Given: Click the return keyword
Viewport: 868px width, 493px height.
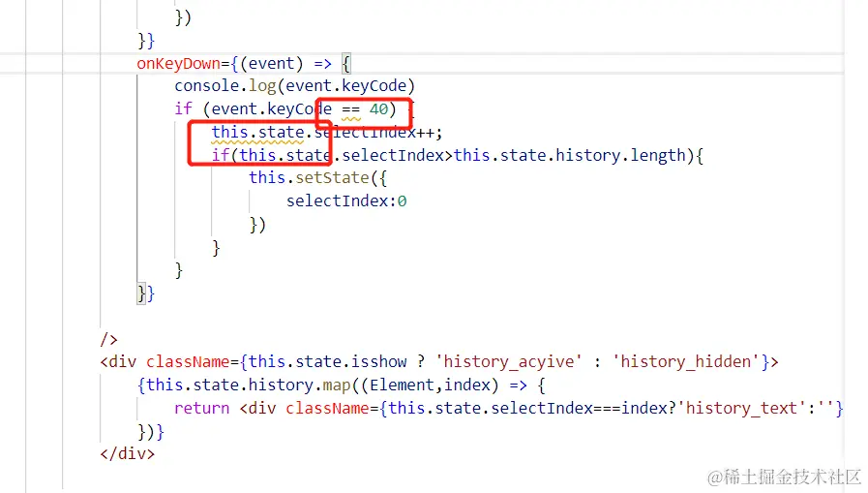Looking at the screenshot, I should (201, 408).
